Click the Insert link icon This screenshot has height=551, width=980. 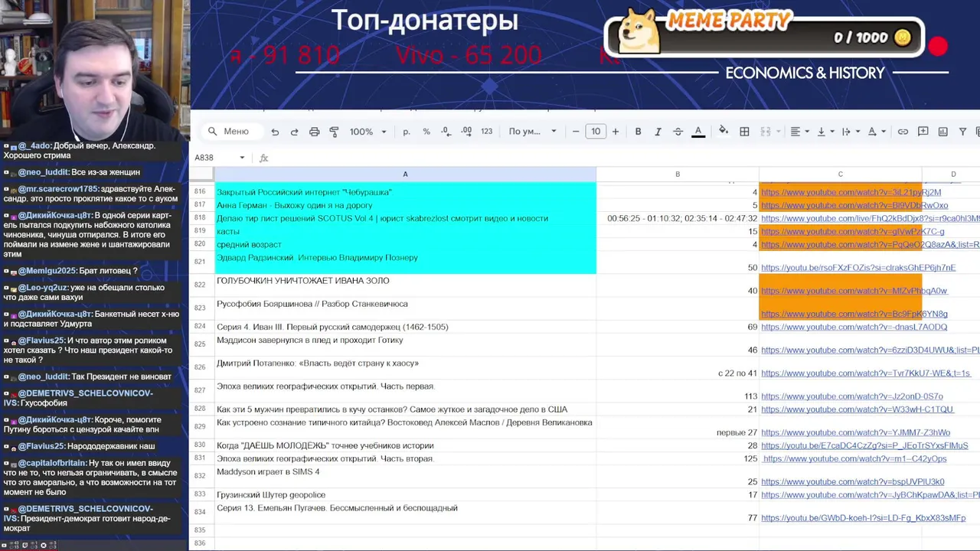pos(903,132)
